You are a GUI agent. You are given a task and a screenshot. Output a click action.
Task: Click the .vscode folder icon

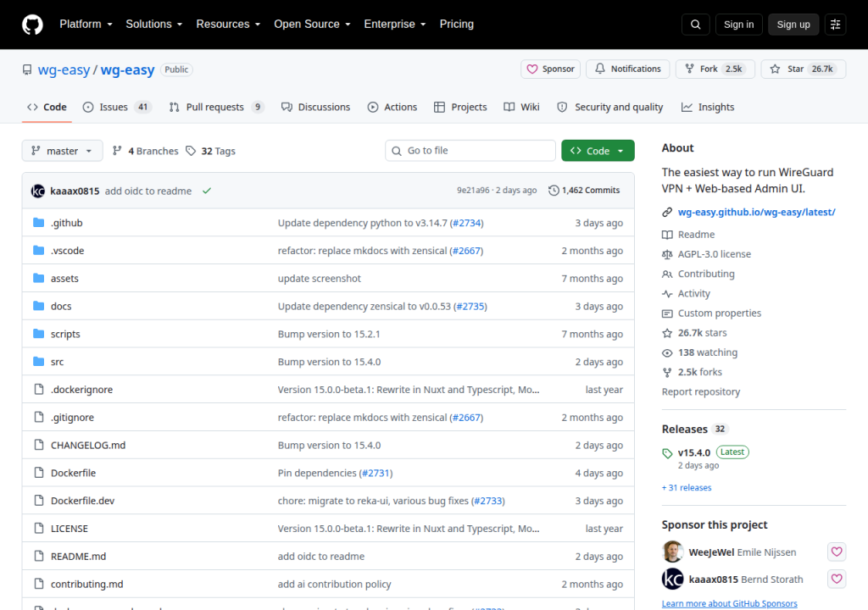[x=38, y=250]
